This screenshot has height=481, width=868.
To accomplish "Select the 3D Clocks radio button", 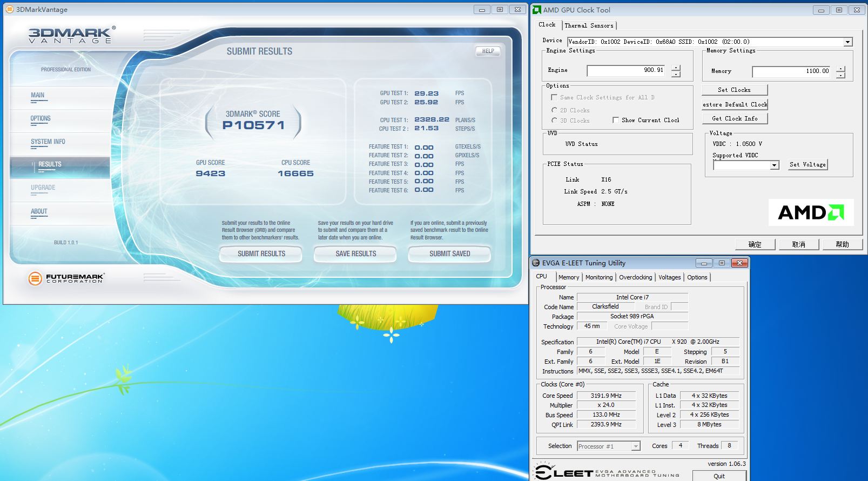I will tap(554, 120).
